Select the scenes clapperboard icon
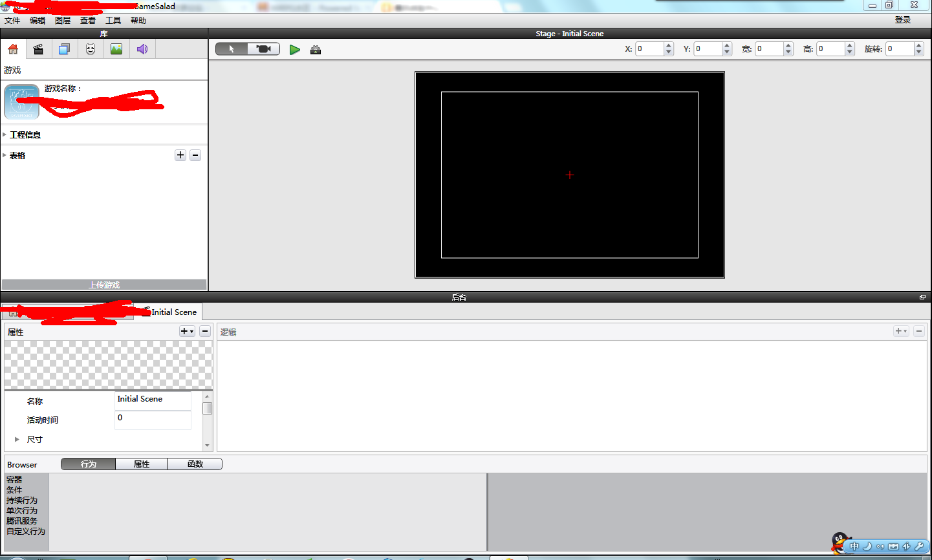This screenshot has height=560, width=932. tap(39, 49)
